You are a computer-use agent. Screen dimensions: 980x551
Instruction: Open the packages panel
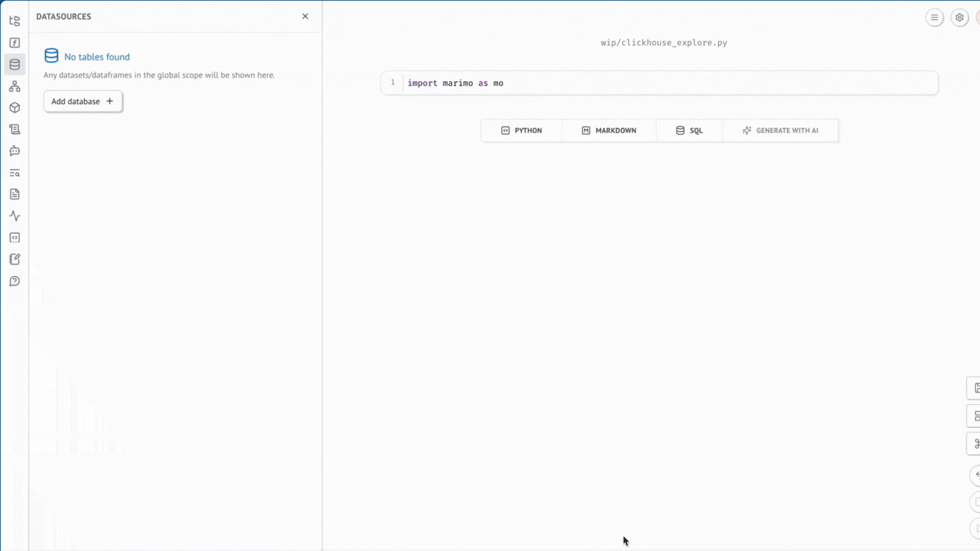coord(14,107)
